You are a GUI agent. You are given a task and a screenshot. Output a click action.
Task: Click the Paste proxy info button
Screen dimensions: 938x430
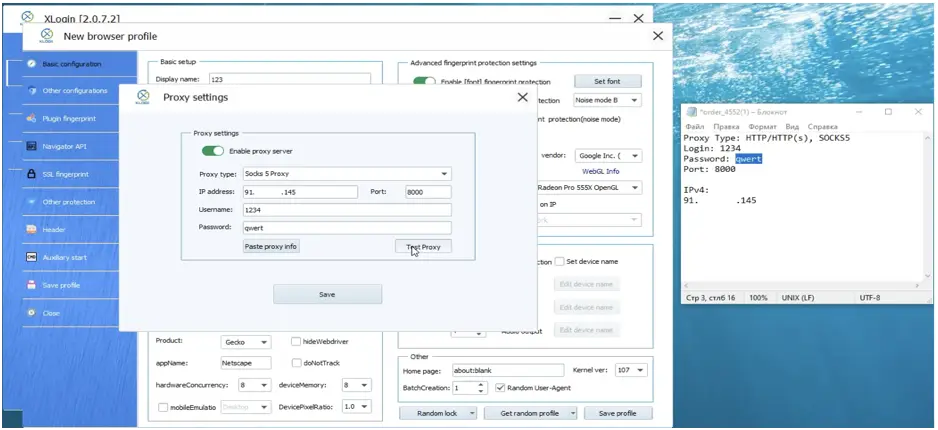coord(271,246)
